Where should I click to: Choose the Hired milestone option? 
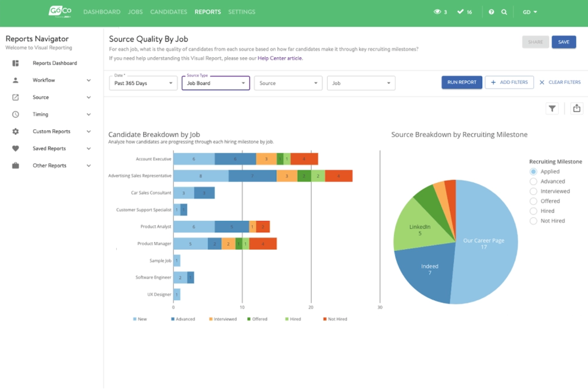tap(533, 211)
